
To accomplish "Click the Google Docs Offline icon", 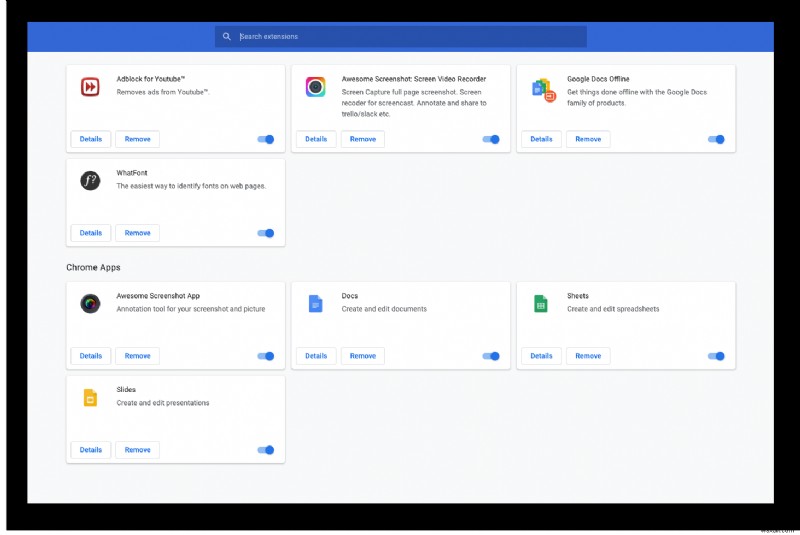I will tap(543, 90).
